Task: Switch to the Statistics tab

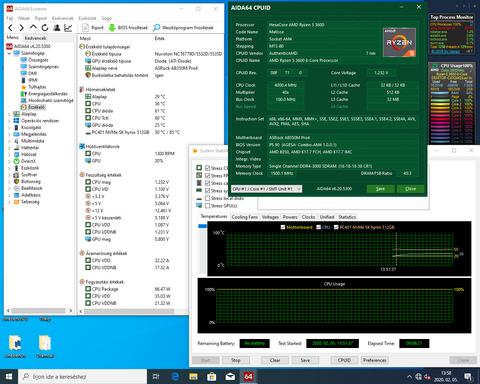Action: pos(347,217)
